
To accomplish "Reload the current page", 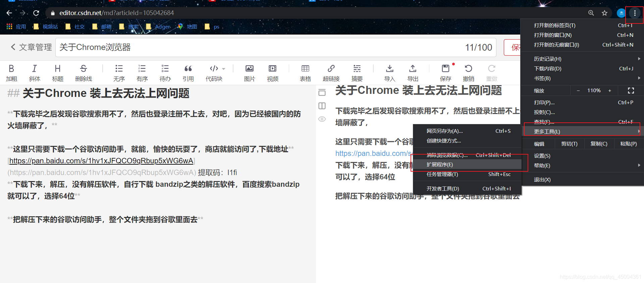I will pos(36,13).
